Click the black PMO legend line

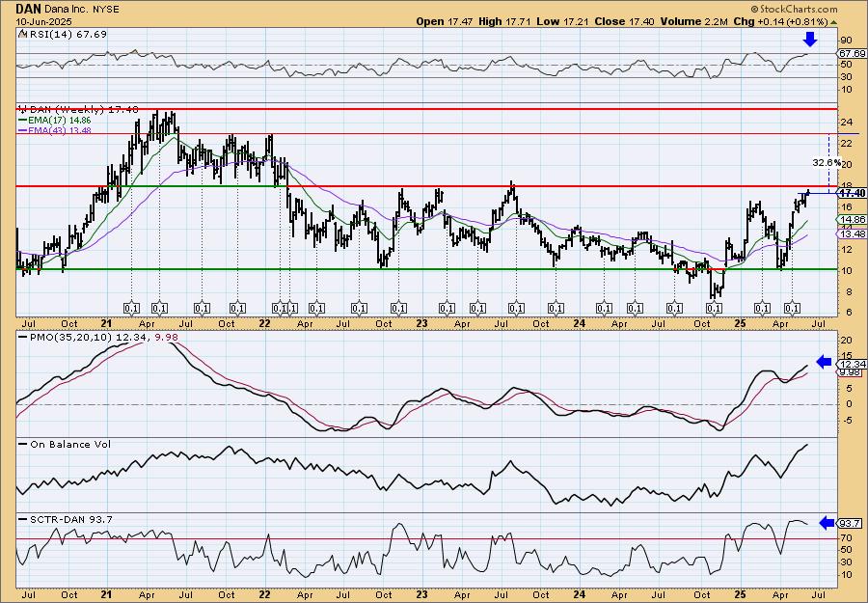23,338
